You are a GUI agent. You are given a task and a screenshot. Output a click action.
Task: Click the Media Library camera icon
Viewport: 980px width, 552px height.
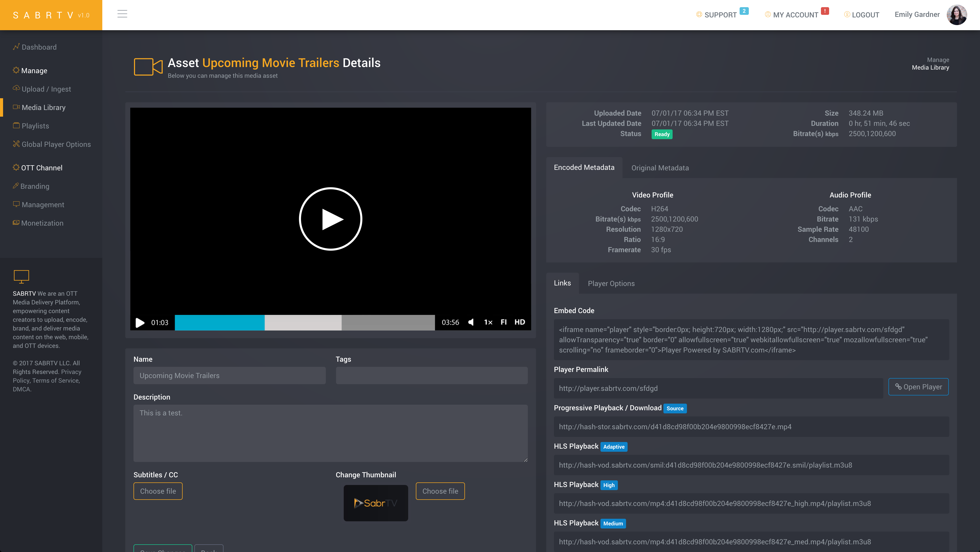[x=16, y=107]
